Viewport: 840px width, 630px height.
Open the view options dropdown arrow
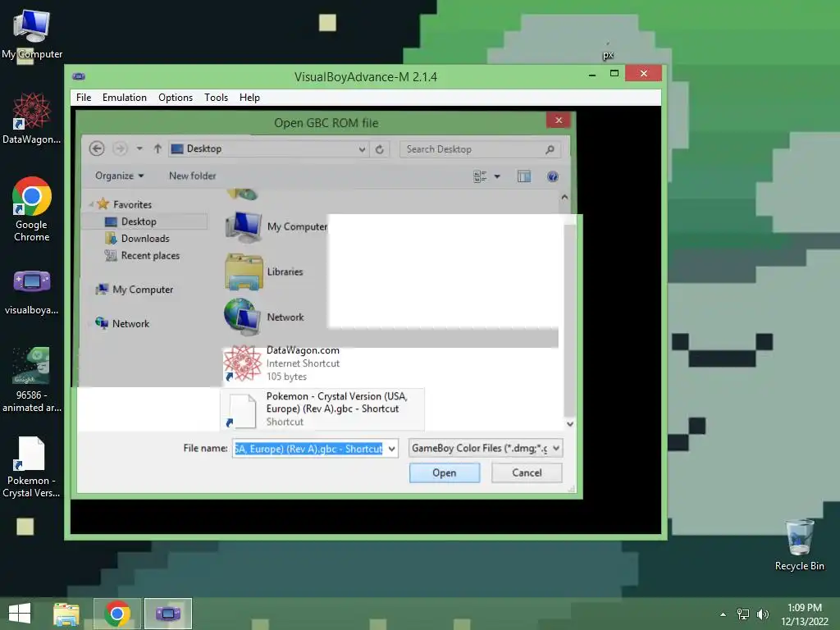497,176
